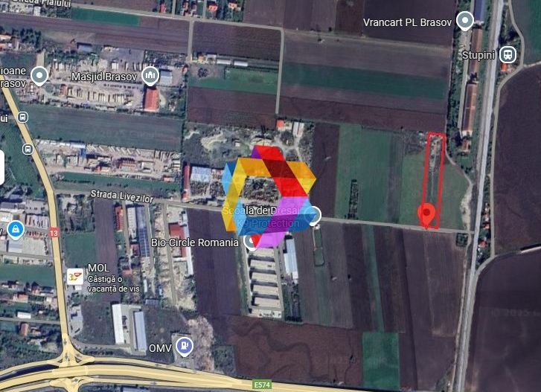
Task: Click the Bio-Circle Romania text label
Action: (194, 242)
